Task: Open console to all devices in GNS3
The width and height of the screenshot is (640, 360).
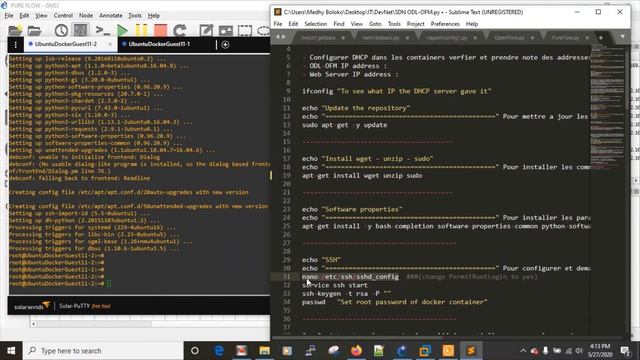Action: 102,31
